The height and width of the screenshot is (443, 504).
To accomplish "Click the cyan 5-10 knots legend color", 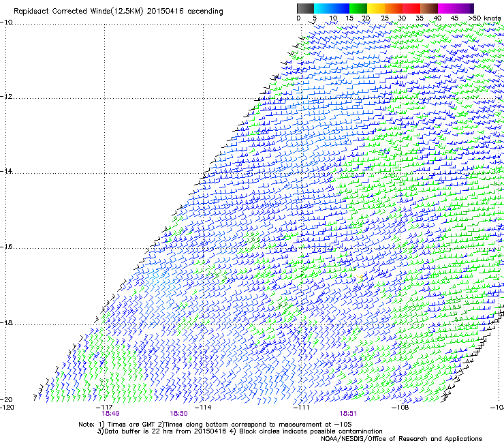I will (323, 8).
